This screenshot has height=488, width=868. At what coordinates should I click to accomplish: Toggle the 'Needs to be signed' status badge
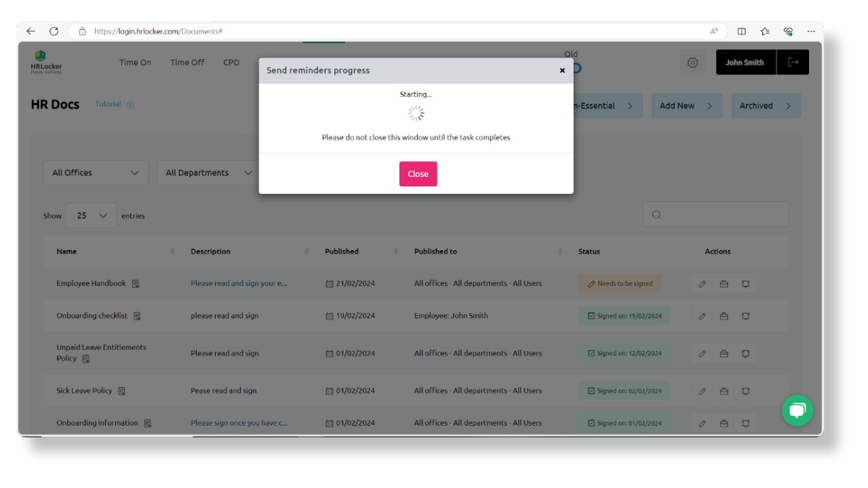619,283
